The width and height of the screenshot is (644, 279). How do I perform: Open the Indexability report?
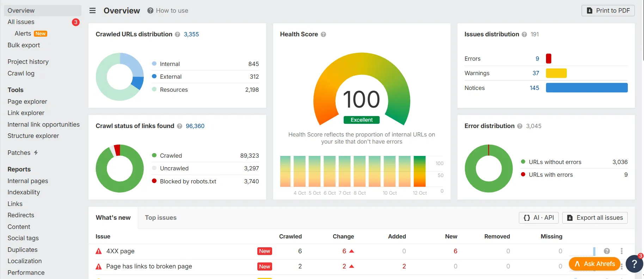pyautogui.click(x=24, y=192)
